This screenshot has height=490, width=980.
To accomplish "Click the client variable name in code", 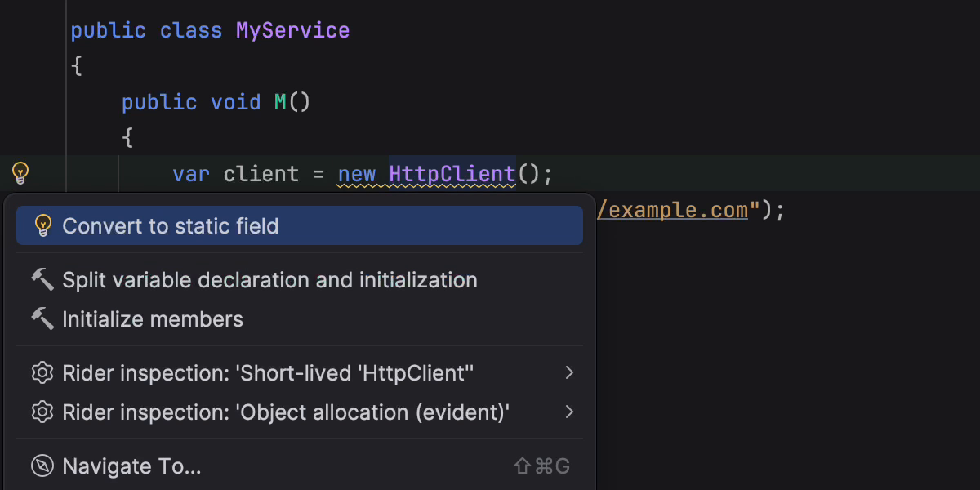I will (x=261, y=174).
